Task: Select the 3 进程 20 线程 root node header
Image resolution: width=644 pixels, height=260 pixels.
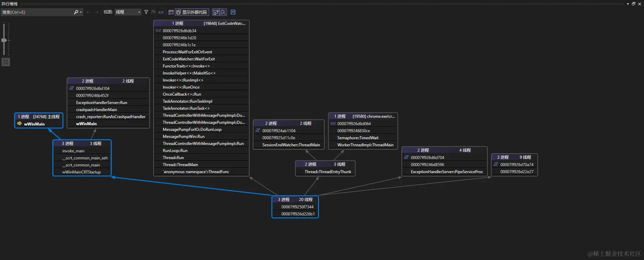Action: pos(295,200)
